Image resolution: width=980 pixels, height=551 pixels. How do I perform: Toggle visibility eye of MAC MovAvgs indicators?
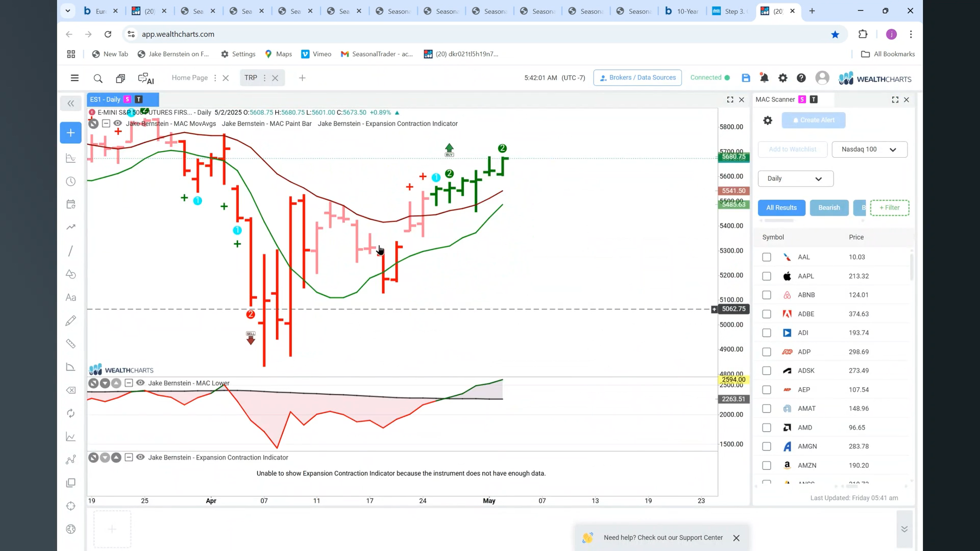117,123
